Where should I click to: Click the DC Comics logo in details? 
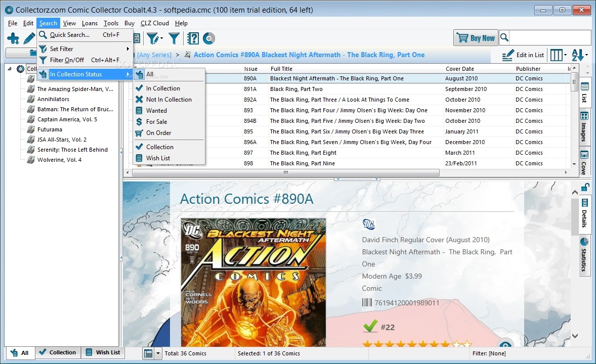point(369,224)
